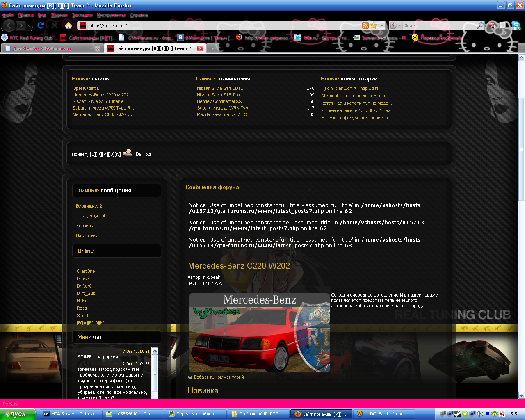Image resolution: width=525 pixels, height=420 pixels.
Task: Open the Subaru Impreza WRX Type R file link
Action: click(x=103, y=108)
